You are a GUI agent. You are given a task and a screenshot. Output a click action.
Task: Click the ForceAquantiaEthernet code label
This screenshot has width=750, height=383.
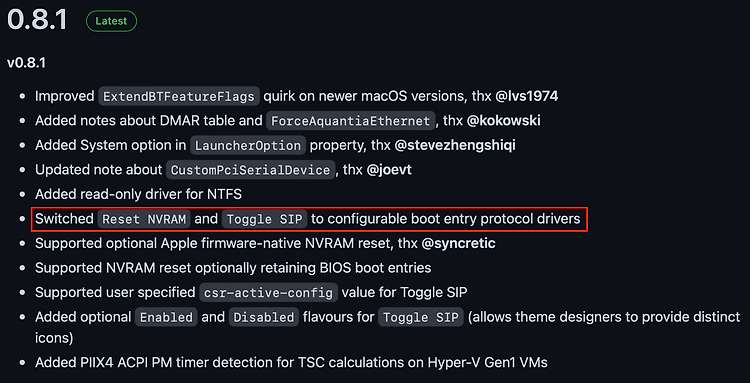[x=351, y=120]
